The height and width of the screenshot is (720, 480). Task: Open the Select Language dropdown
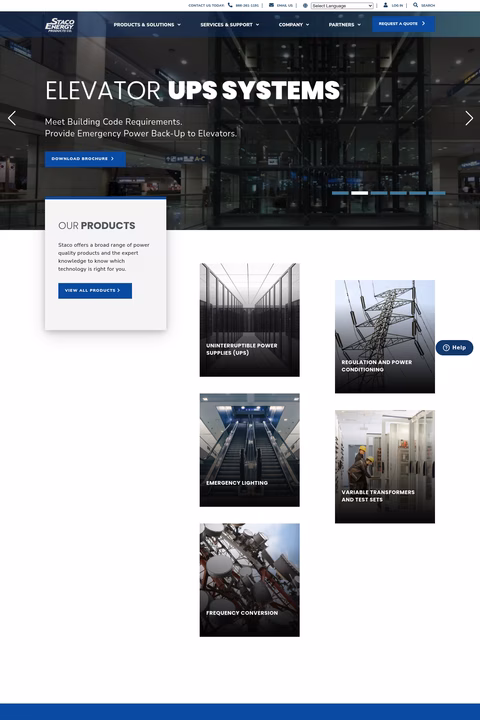pos(342,6)
